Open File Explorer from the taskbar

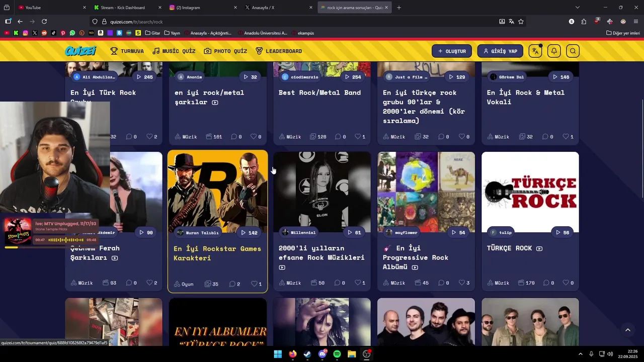[352, 354]
